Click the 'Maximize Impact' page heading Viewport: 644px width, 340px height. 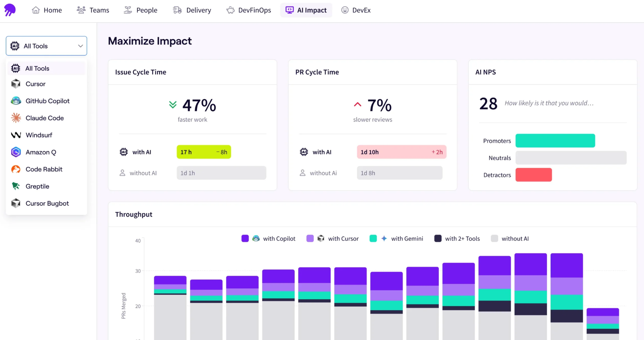(x=150, y=41)
